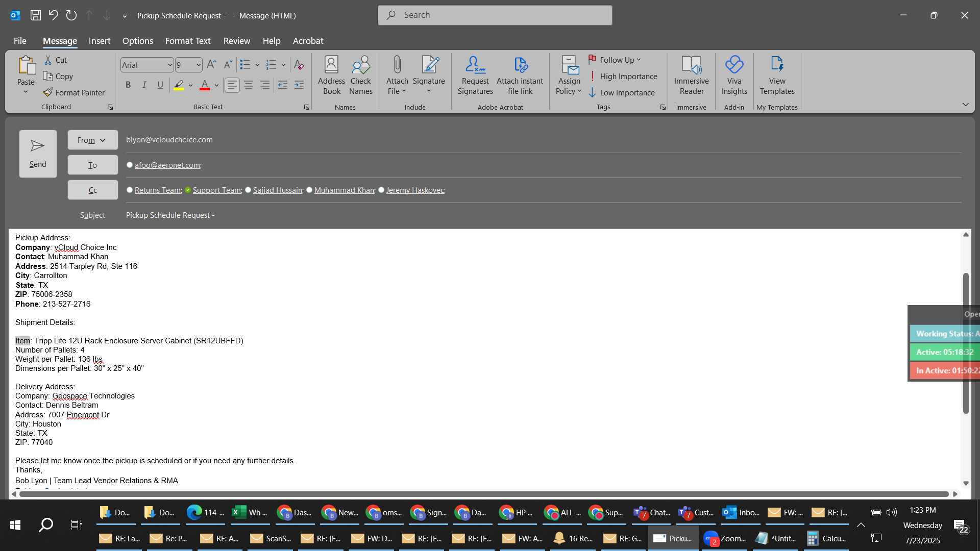Open the font size dropdown
This screenshot has height=551, width=980.
pyautogui.click(x=199, y=65)
